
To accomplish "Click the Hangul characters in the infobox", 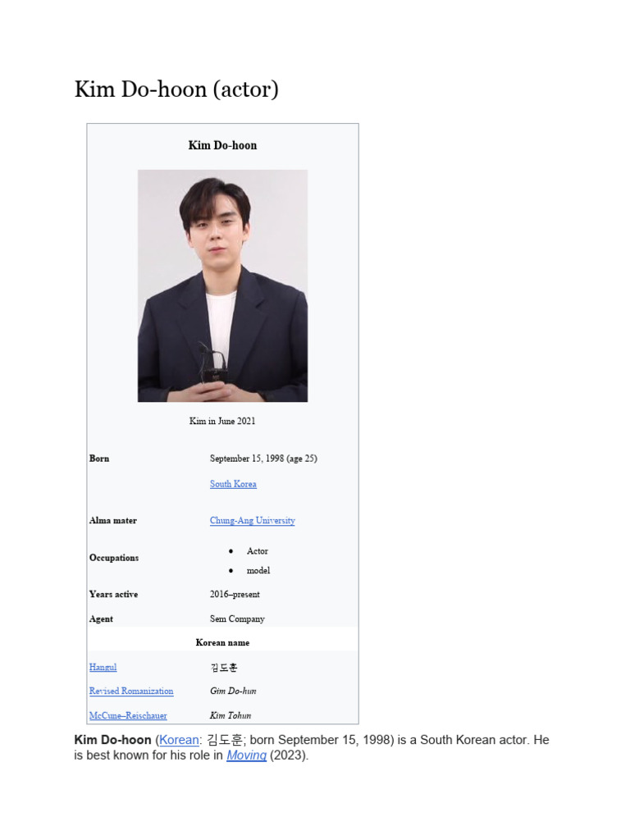I will pyautogui.click(x=223, y=667).
